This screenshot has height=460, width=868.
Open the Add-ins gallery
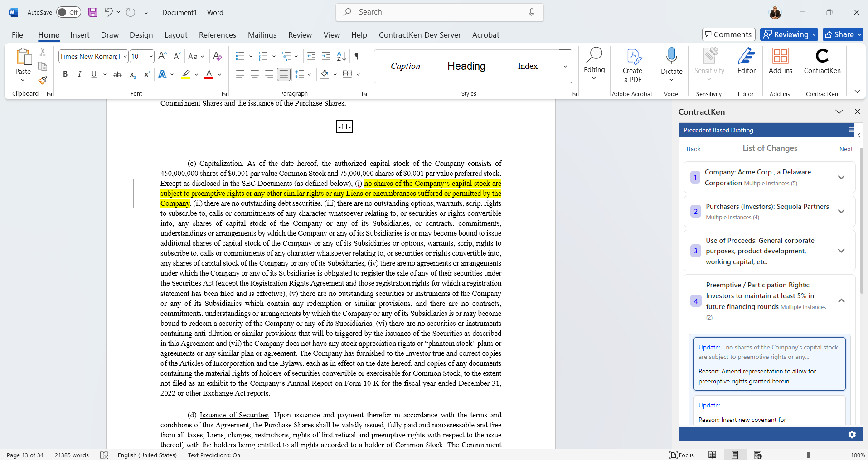coord(780,61)
